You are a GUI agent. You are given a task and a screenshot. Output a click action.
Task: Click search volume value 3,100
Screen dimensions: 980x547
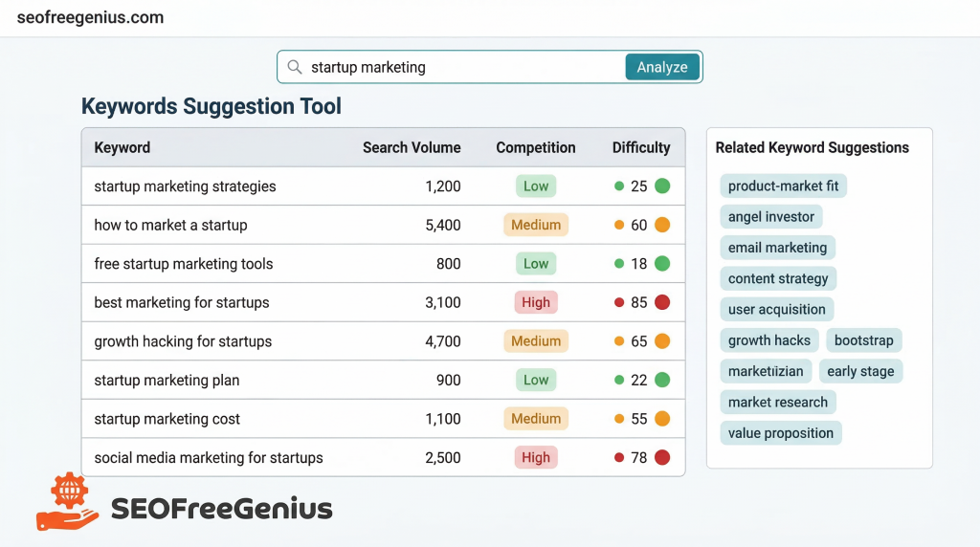(443, 302)
